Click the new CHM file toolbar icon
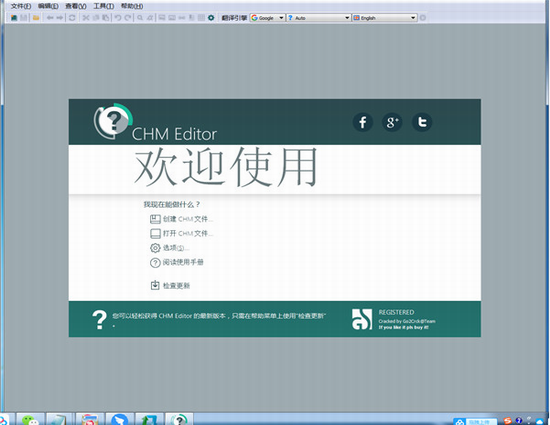Viewport: 550px width, 425px height. (14, 18)
